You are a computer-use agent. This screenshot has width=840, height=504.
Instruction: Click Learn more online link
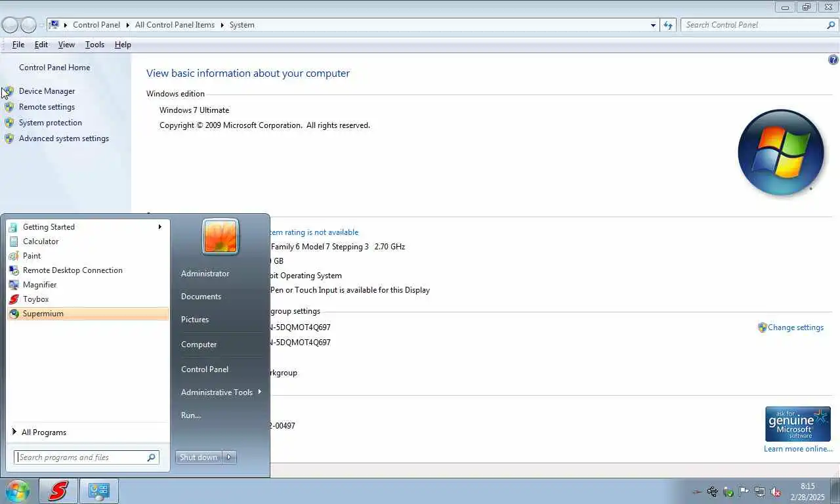click(x=798, y=449)
